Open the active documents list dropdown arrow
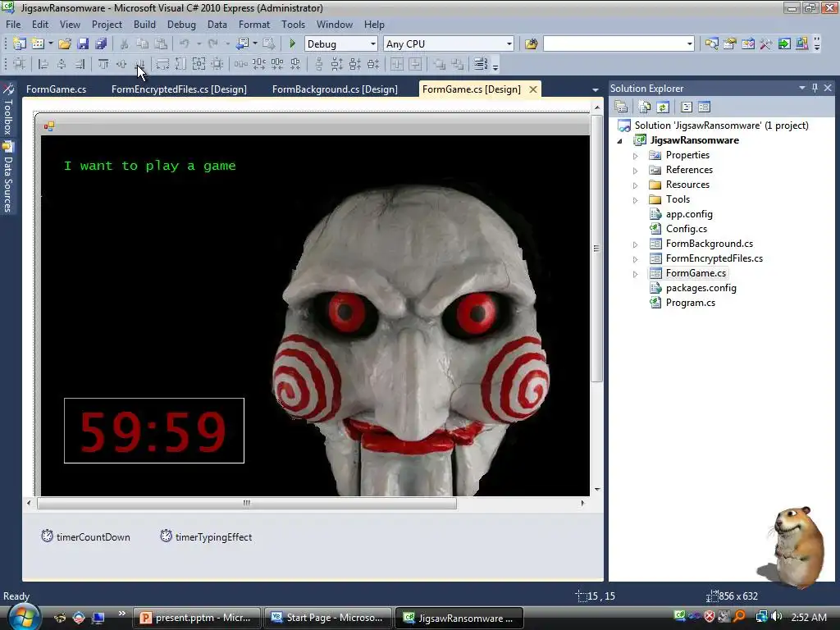This screenshot has height=630, width=840. pyautogui.click(x=596, y=89)
